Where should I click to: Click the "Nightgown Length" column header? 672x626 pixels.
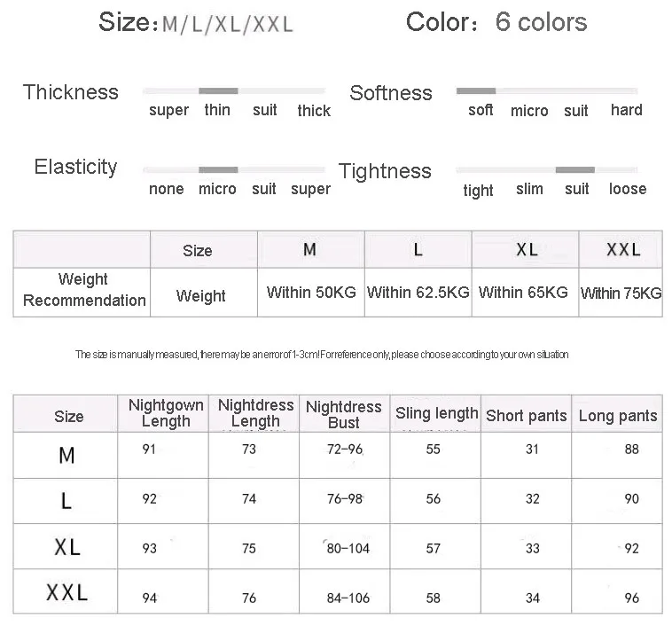(x=166, y=413)
